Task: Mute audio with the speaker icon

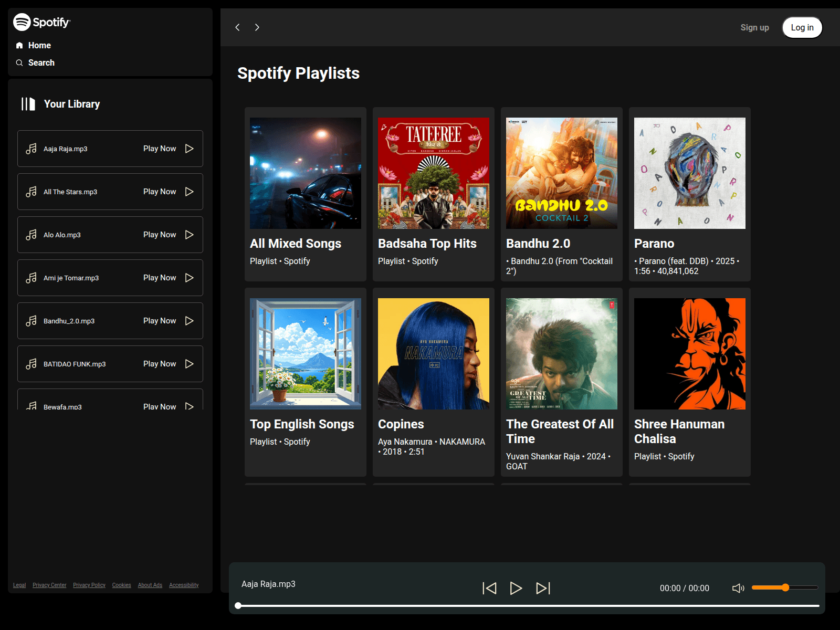Action: (738, 588)
